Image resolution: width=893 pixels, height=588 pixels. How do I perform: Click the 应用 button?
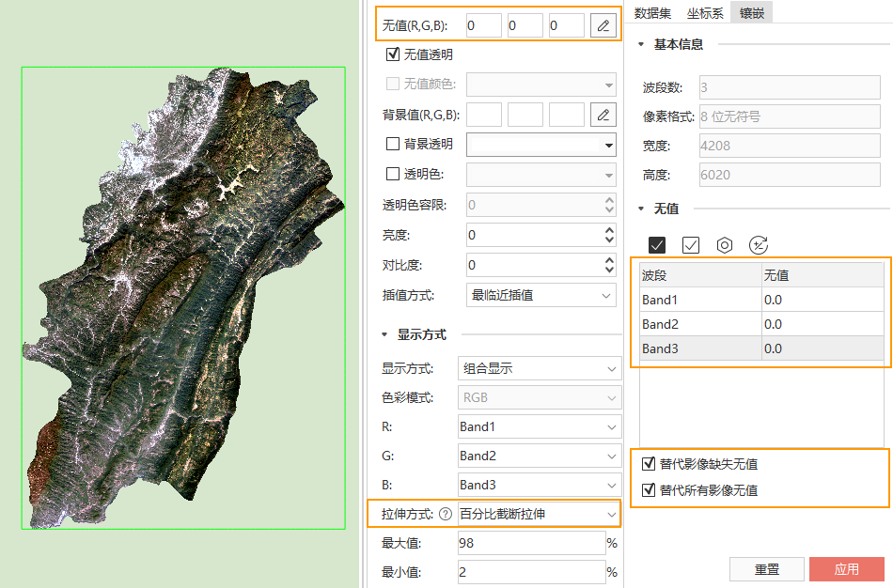pyautogui.click(x=847, y=569)
